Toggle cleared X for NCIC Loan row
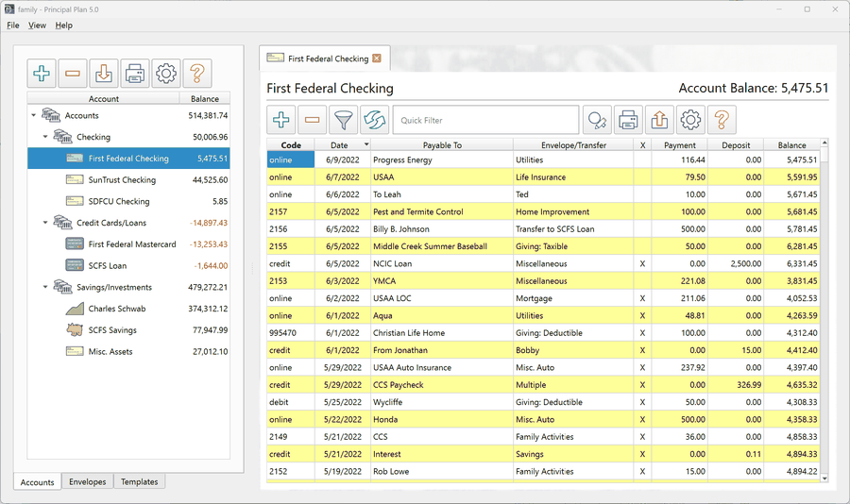The height and width of the screenshot is (504, 850). pos(642,264)
